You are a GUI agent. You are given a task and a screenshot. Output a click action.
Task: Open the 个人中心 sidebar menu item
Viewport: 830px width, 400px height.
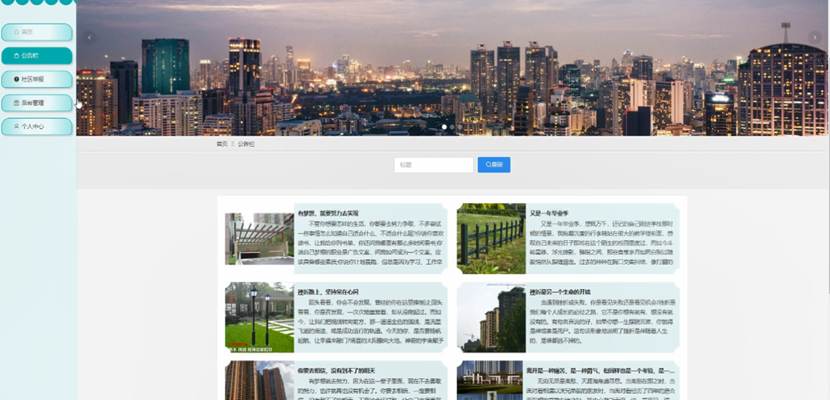coord(37,127)
